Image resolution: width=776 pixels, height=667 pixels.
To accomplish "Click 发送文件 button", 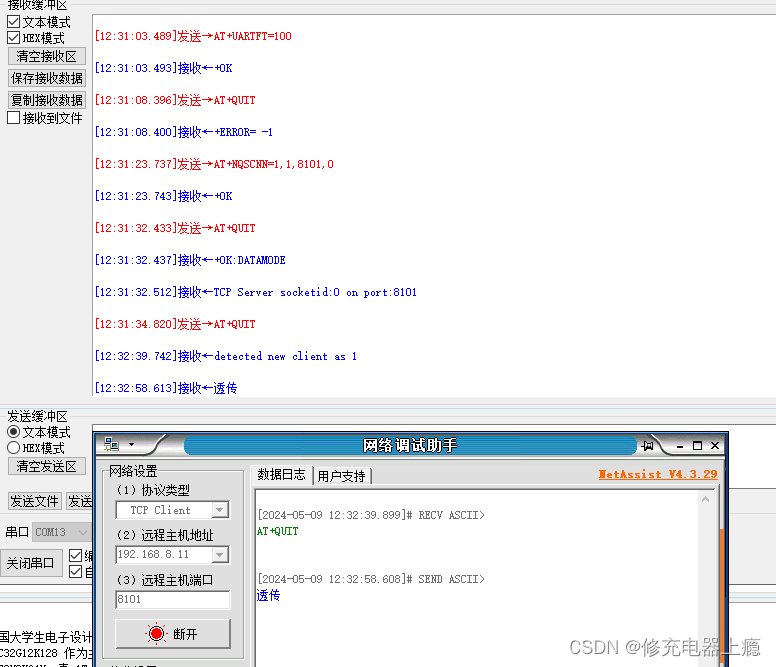I will pyautogui.click(x=35, y=501).
